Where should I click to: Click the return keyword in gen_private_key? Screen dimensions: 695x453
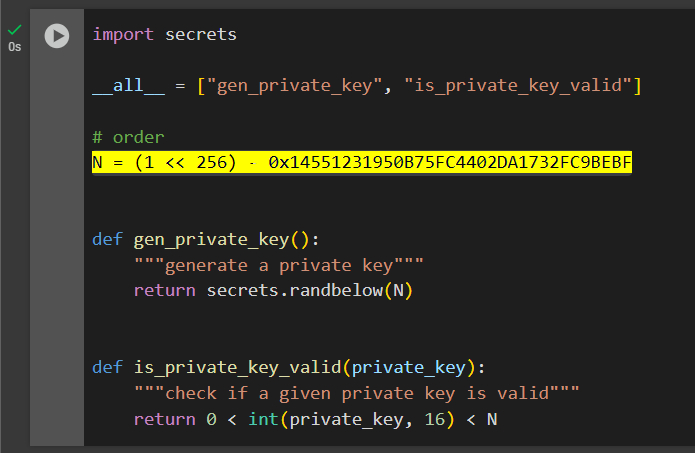point(165,291)
